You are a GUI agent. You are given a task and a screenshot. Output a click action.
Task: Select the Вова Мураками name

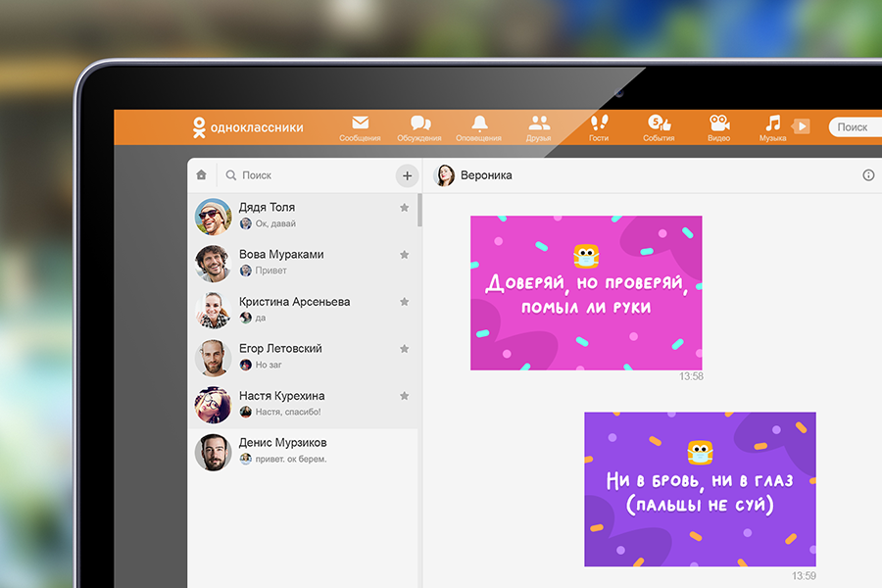click(281, 255)
